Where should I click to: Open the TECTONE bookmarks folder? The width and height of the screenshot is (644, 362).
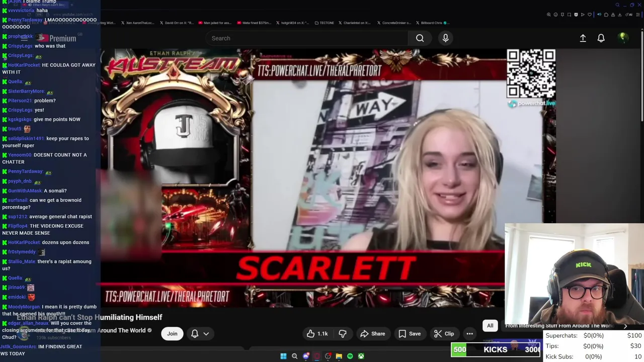tap(324, 23)
